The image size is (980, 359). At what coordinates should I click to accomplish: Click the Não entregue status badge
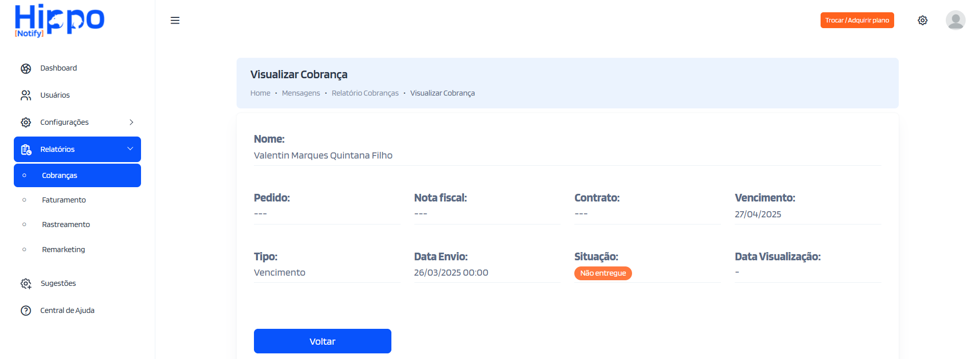(x=603, y=273)
